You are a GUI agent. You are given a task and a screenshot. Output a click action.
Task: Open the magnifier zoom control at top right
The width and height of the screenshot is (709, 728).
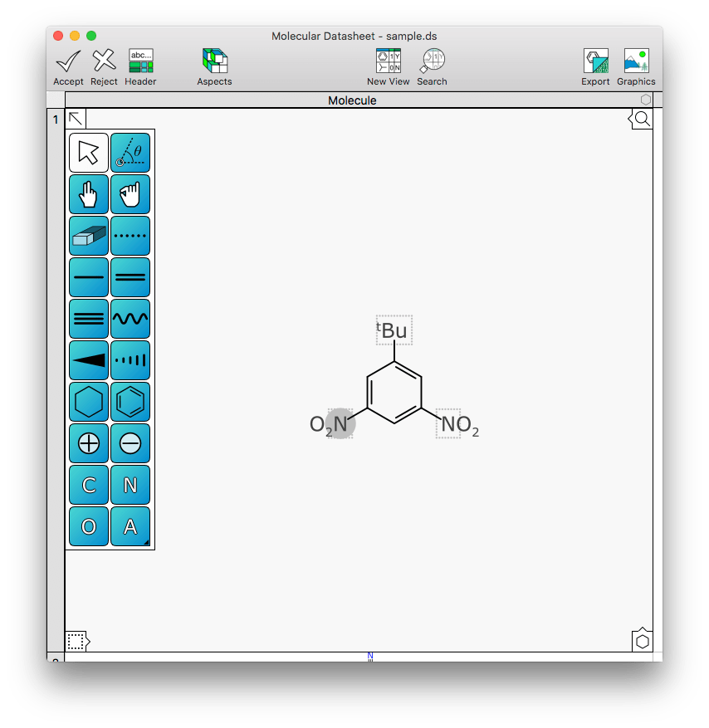coord(642,119)
